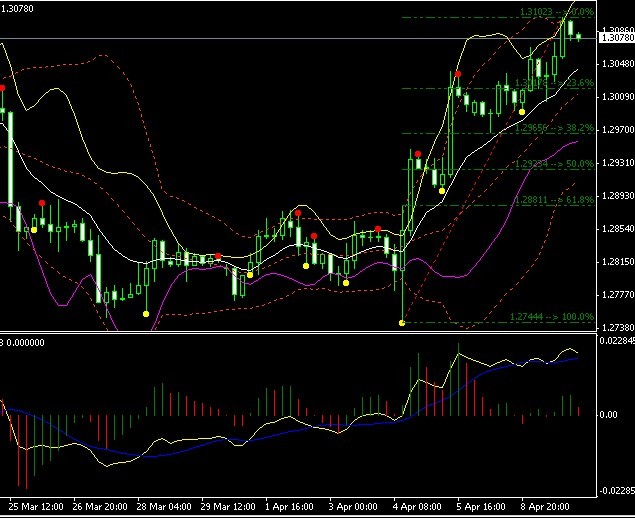Click the highlighted current price tag 1.30780 on the axis
The image size is (635, 518).
(617, 38)
